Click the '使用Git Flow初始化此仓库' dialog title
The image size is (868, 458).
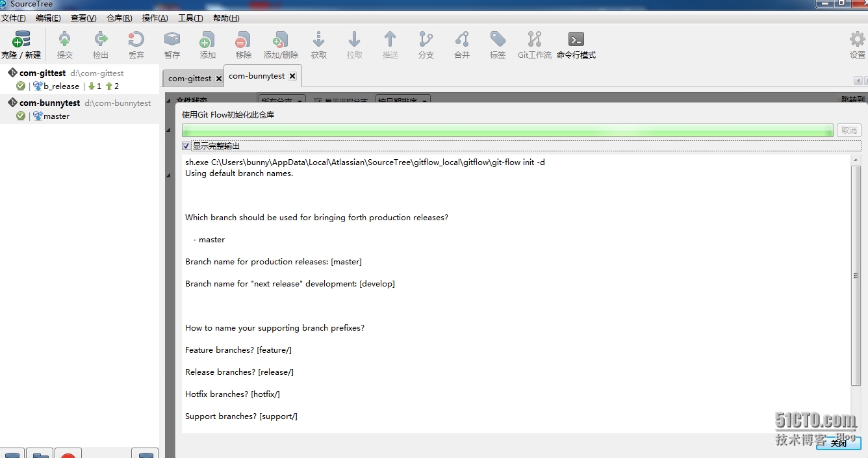pyautogui.click(x=228, y=115)
